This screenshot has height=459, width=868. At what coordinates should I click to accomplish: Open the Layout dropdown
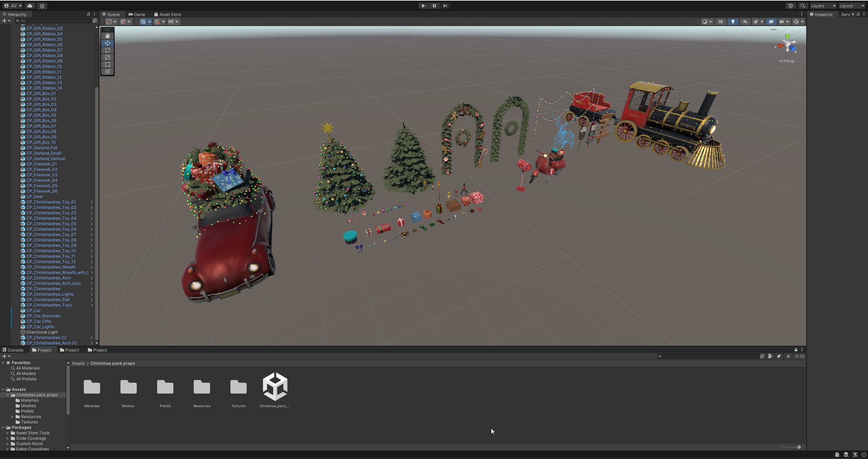tap(852, 6)
